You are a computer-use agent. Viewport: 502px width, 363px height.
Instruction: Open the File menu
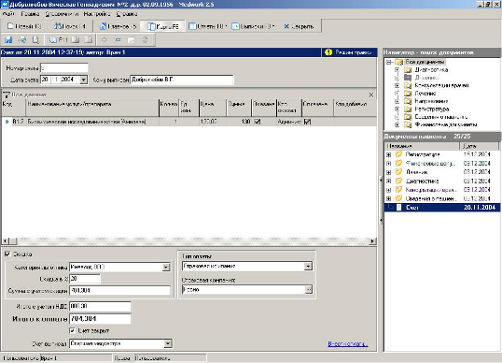tap(9, 14)
